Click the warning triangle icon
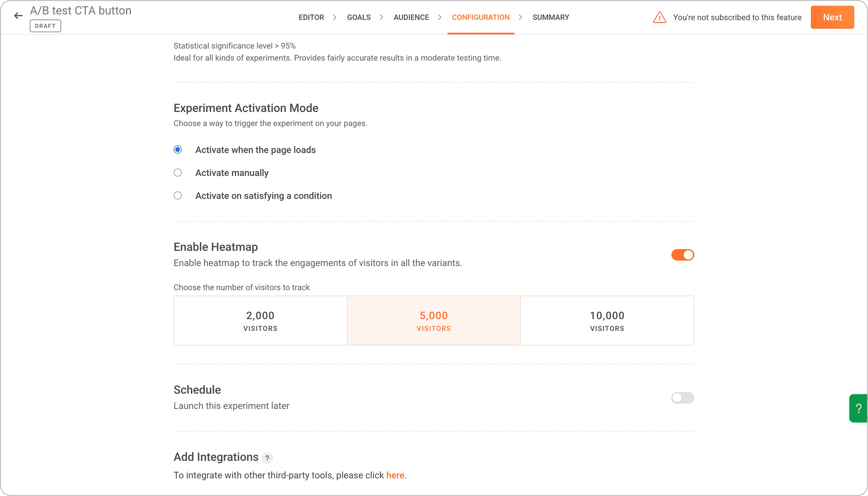Screen dimensions: 868x496 tap(659, 17)
